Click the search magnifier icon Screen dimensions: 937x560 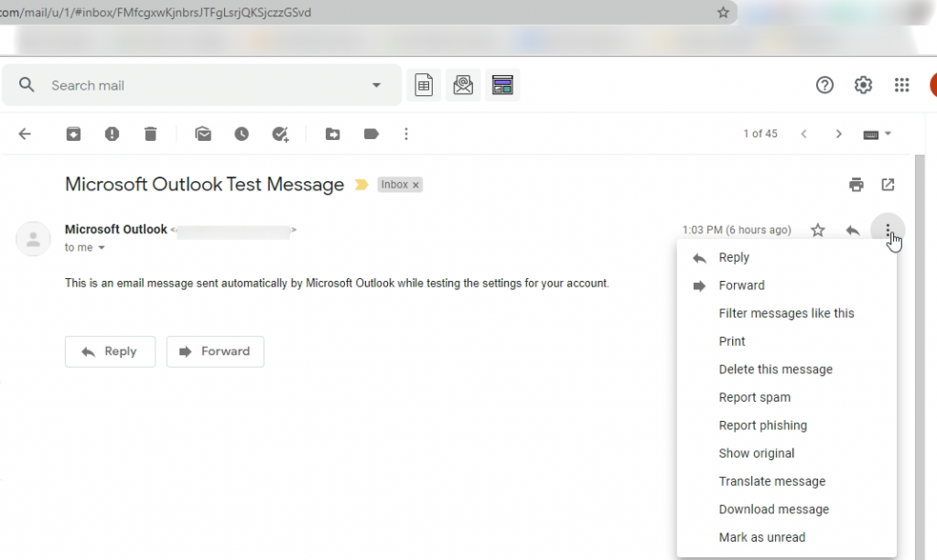tap(27, 85)
